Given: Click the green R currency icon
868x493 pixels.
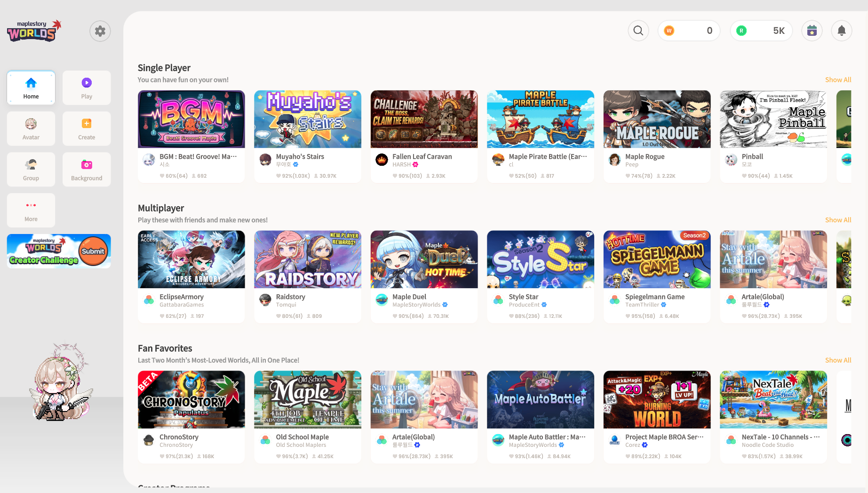Looking at the screenshot, I should pyautogui.click(x=741, y=31).
